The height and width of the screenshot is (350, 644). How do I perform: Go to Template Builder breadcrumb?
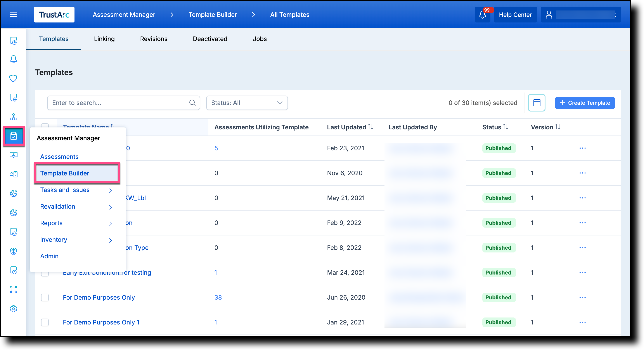tap(213, 15)
